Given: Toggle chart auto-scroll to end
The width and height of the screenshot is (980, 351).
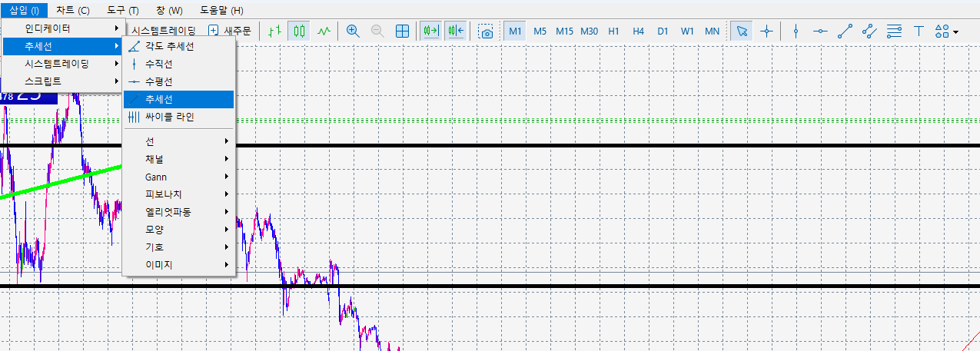Looking at the screenshot, I should pos(430,31).
